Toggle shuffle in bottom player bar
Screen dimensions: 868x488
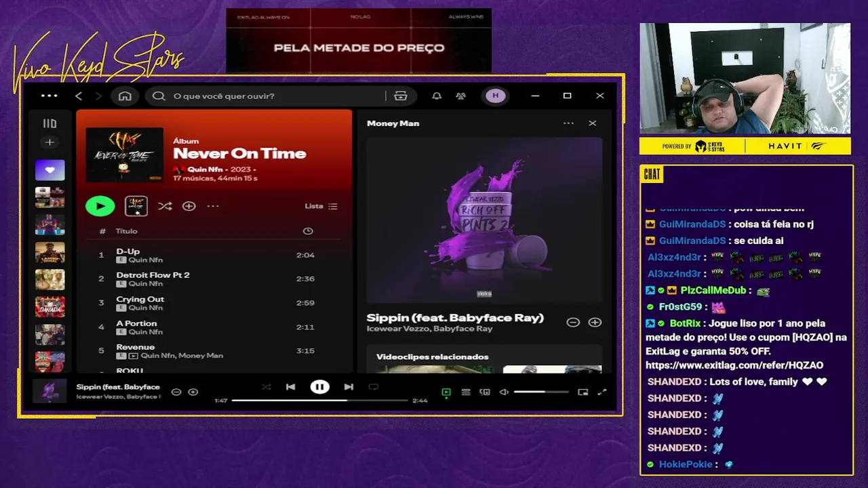pos(266,387)
